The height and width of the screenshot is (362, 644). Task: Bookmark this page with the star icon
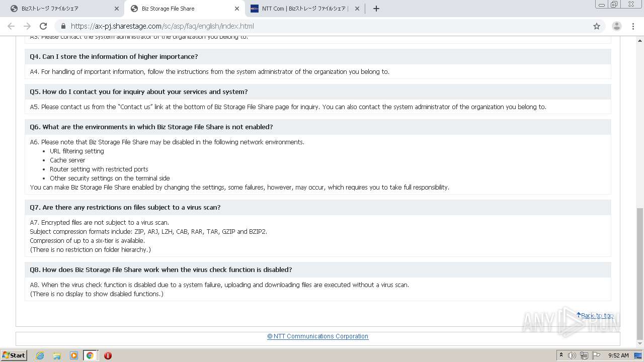(x=597, y=26)
